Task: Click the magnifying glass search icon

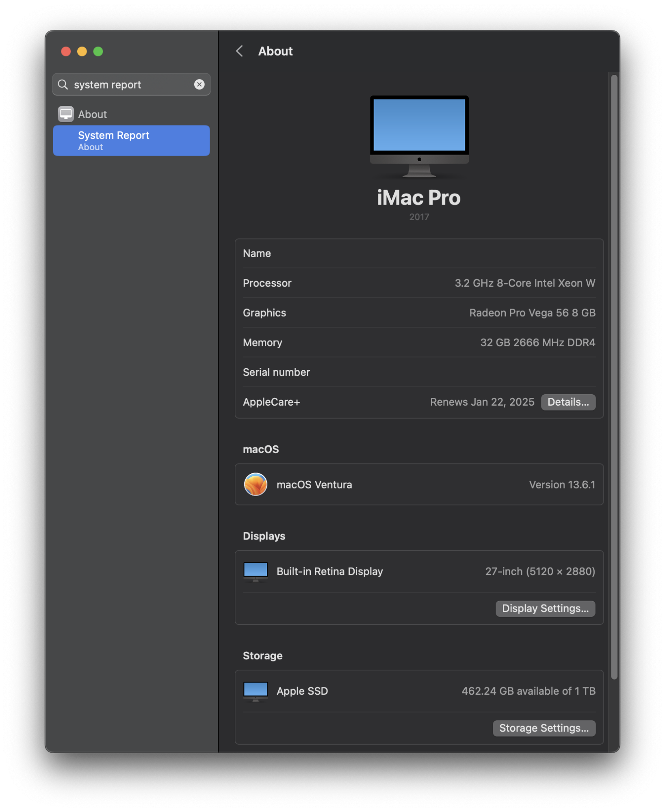Action: click(x=63, y=84)
